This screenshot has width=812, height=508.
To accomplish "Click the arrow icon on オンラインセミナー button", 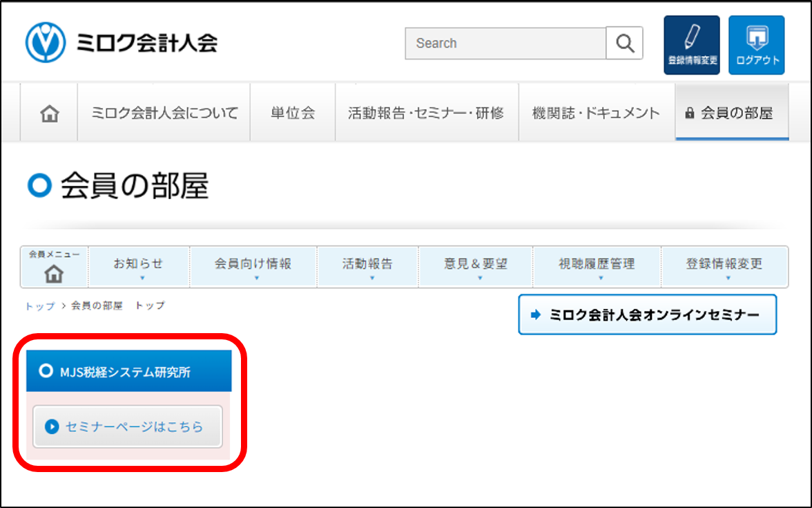I will pyautogui.click(x=536, y=314).
